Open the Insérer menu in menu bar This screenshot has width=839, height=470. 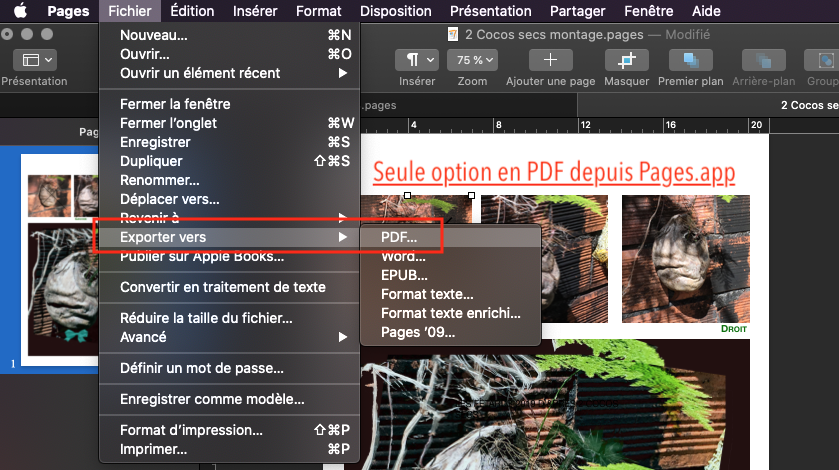[255, 11]
